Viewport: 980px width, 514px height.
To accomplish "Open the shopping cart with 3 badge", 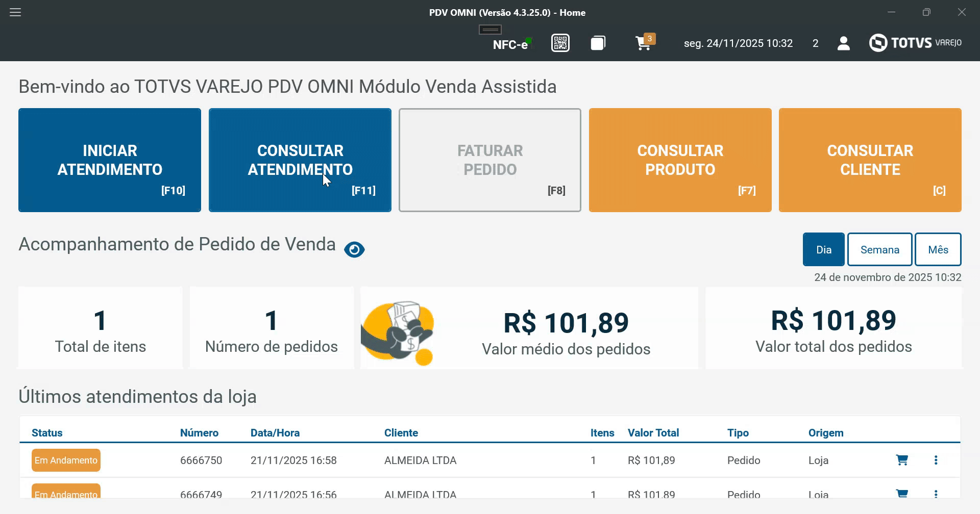I will 645,43.
